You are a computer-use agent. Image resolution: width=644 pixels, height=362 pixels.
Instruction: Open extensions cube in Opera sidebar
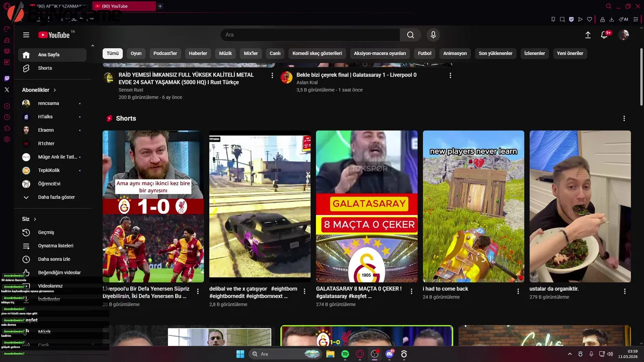pos(7,128)
